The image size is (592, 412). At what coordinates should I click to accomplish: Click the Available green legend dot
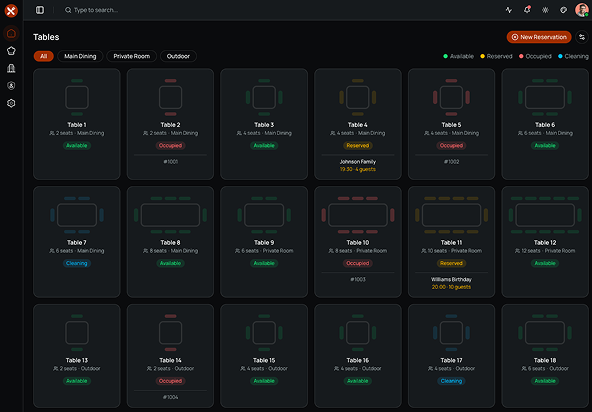coord(446,56)
